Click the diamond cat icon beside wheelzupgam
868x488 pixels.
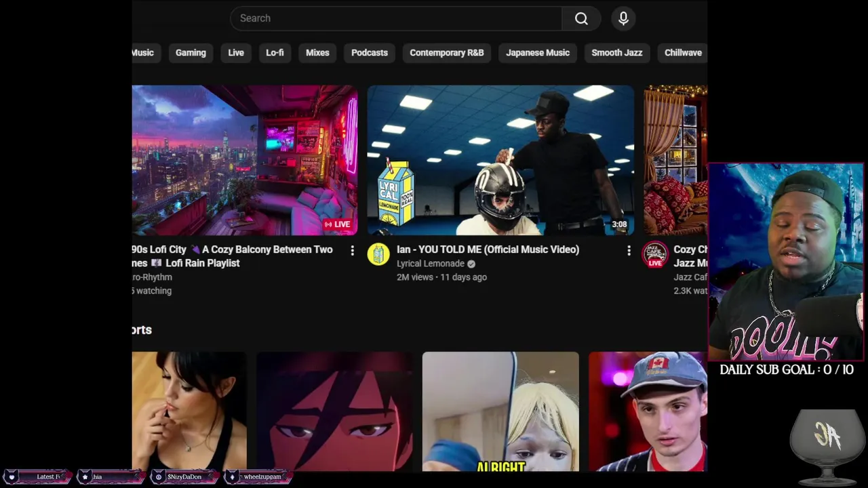[x=232, y=476]
